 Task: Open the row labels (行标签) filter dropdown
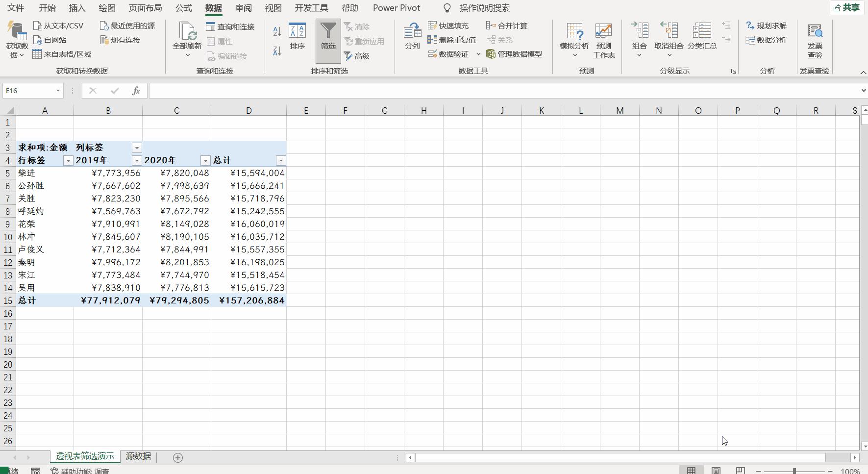pyautogui.click(x=68, y=161)
